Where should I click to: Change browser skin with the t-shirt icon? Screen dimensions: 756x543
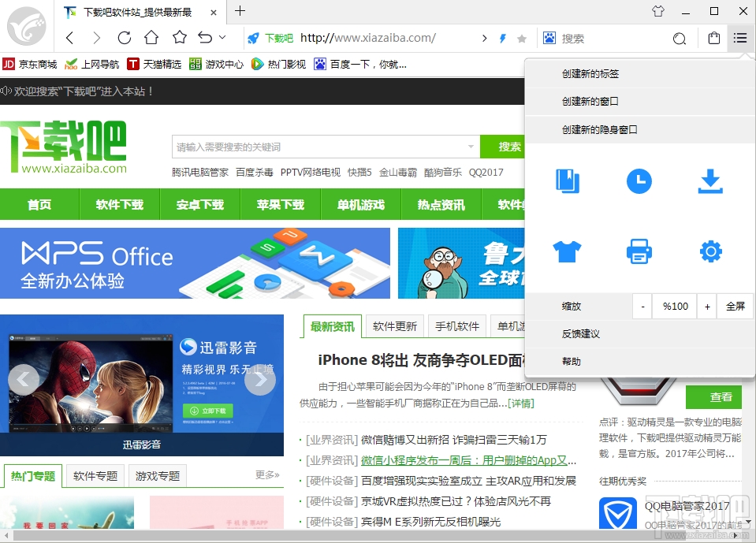click(568, 251)
